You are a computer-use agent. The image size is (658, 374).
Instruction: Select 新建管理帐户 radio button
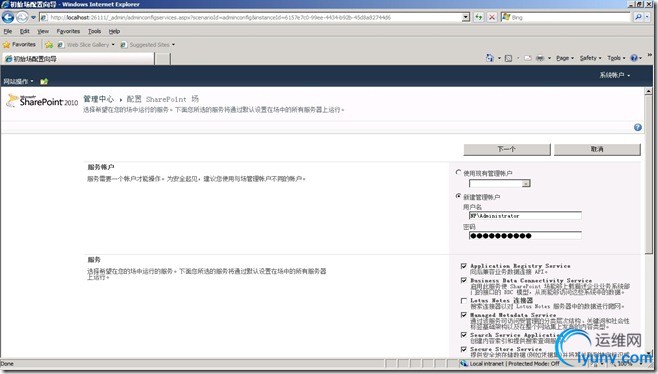[458, 196]
